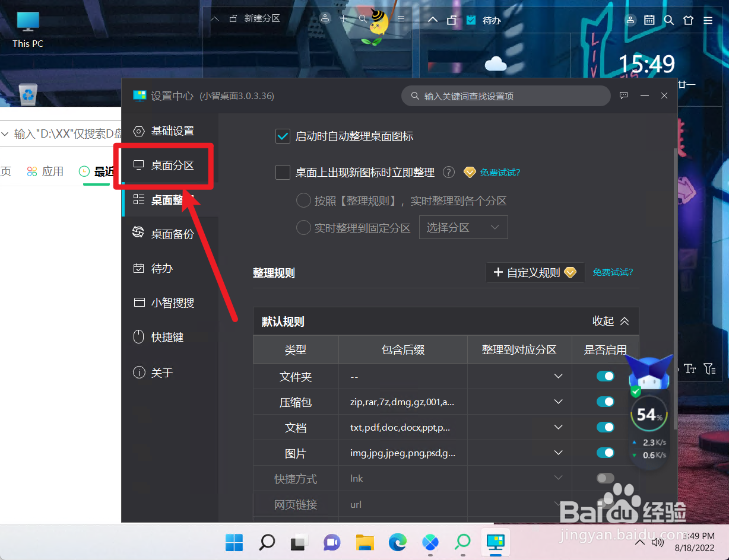Image resolution: width=729 pixels, height=560 pixels.
Task: Open user account icon in 新建分区 widget
Action: pyautogui.click(x=325, y=18)
